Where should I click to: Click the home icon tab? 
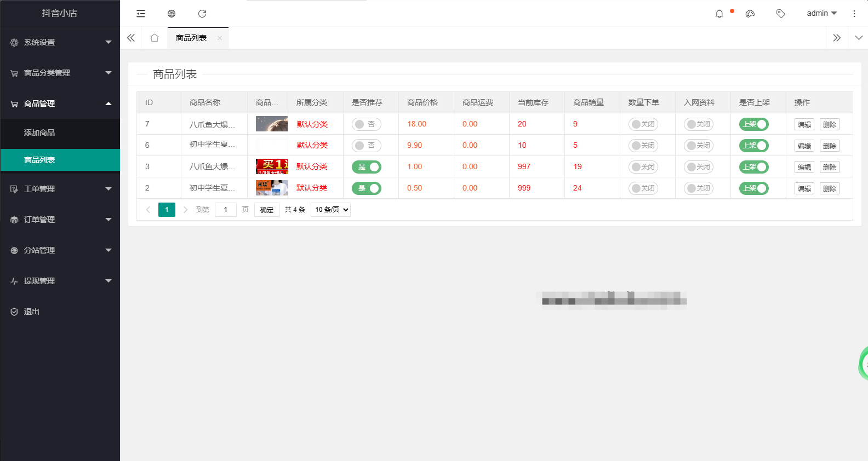click(155, 38)
